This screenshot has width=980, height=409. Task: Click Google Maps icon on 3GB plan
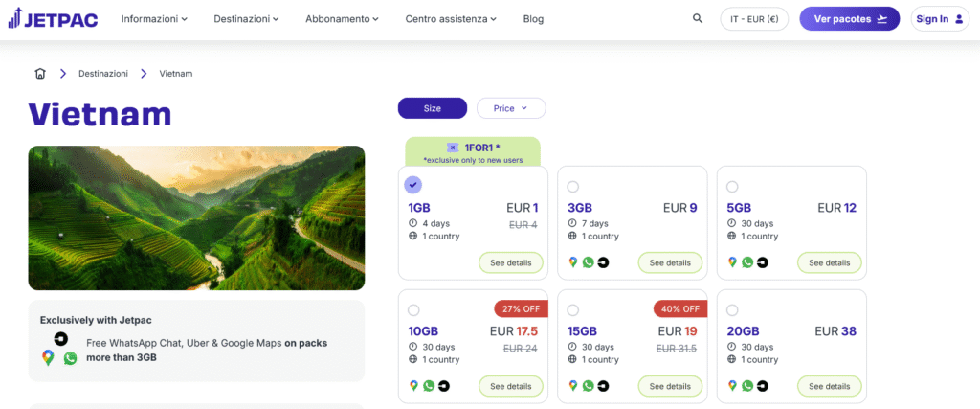(572, 262)
